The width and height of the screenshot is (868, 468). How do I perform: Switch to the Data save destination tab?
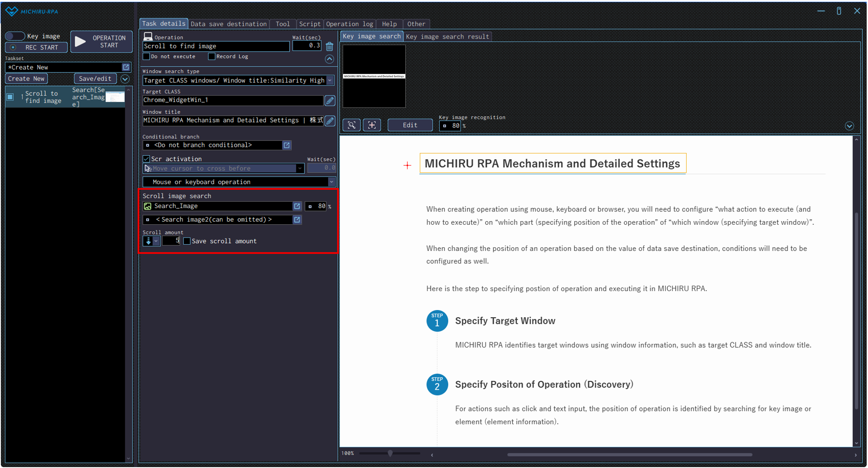[x=228, y=24]
